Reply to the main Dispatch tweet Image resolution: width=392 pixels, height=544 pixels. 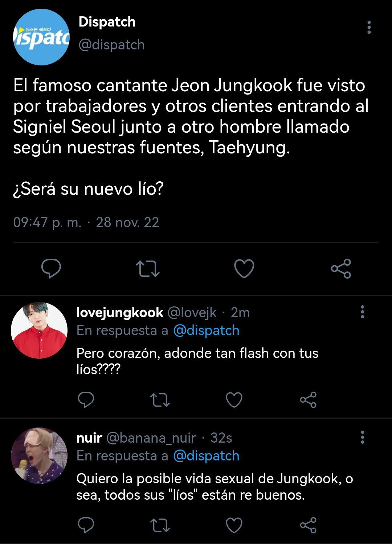[x=51, y=269]
